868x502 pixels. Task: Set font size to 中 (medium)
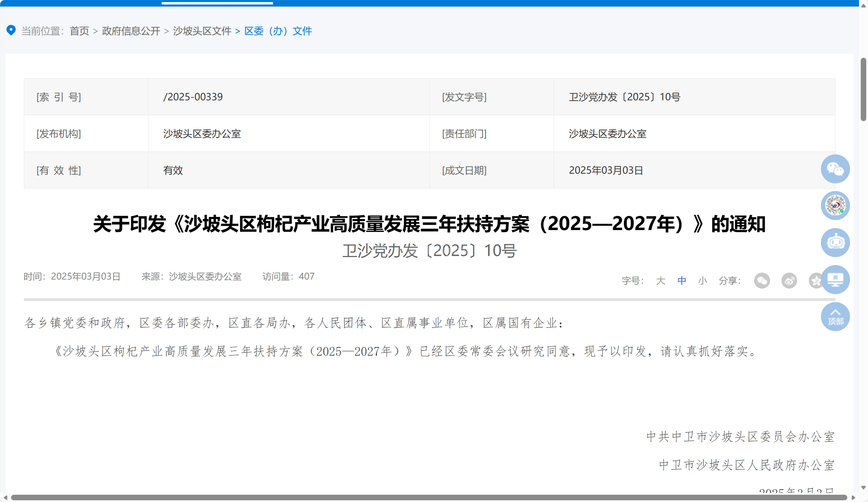[x=681, y=281]
